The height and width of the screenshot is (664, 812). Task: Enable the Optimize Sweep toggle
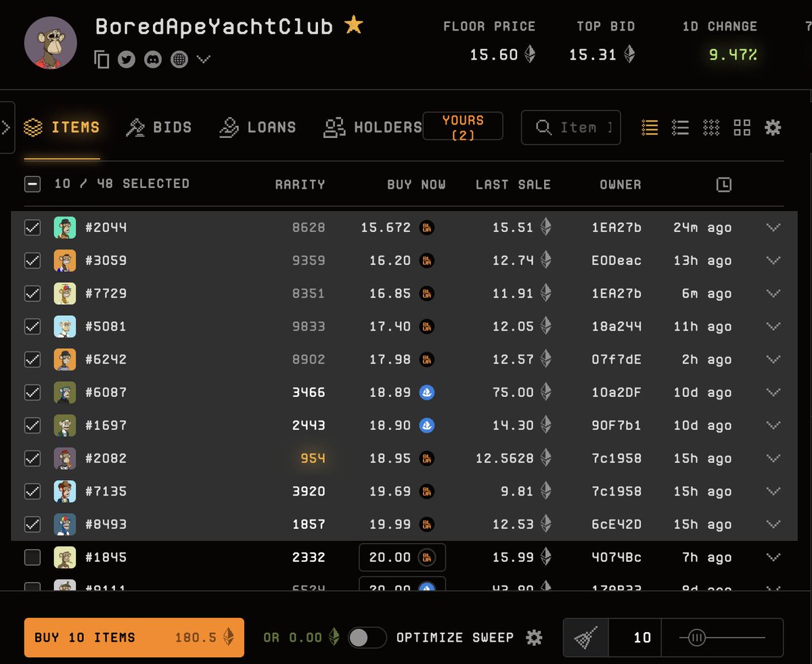(367, 636)
